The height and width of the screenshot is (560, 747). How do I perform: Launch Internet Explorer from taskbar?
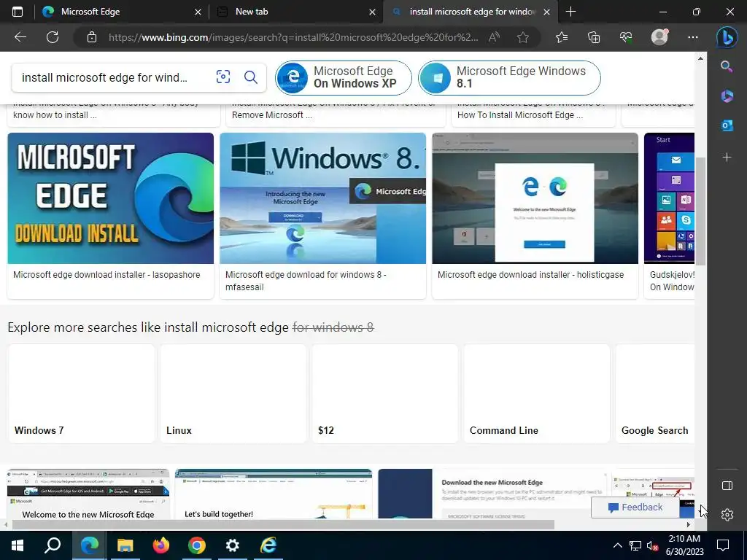pos(268,545)
